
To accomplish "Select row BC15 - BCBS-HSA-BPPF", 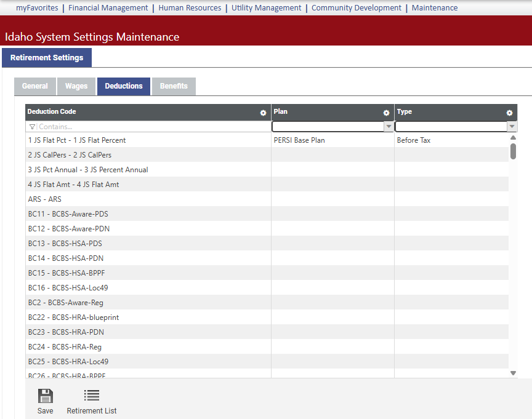I will pos(267,273).
